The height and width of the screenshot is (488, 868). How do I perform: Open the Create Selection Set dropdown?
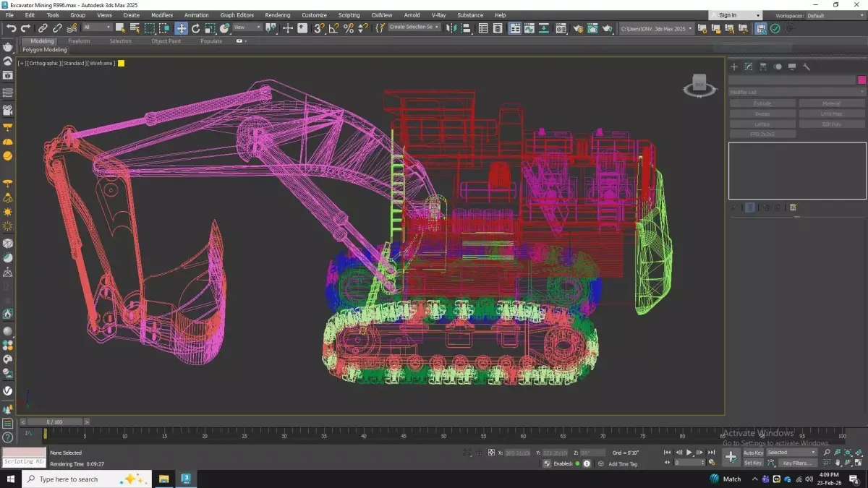(x=414, y=27)
